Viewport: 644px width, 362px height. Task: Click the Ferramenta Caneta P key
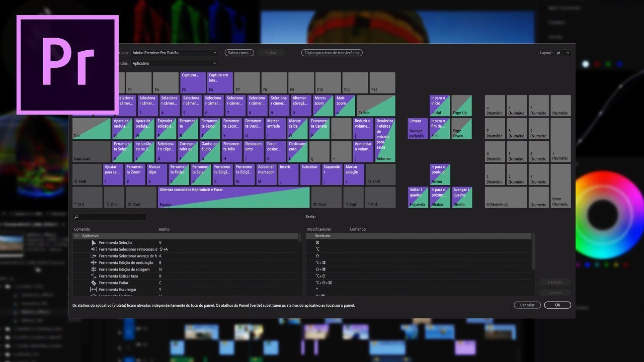pyautogui.click(x=319, y=129)
